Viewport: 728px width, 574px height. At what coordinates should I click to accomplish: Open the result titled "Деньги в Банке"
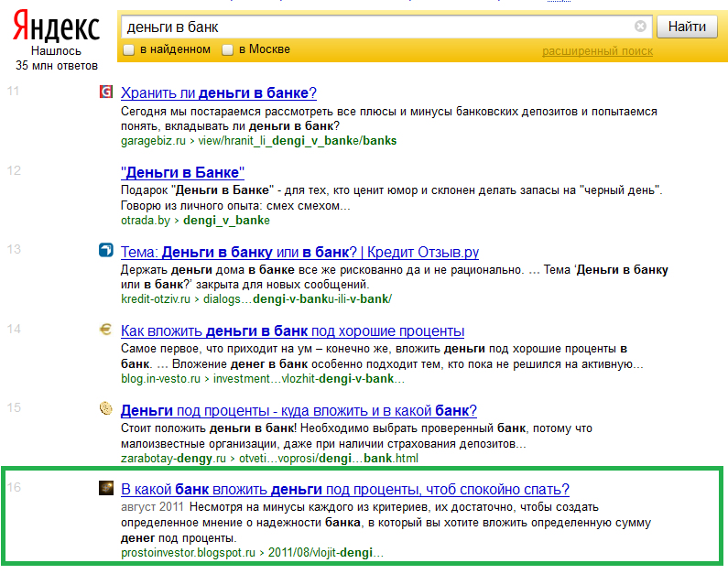pyautogui.click(x=182, y=173)
